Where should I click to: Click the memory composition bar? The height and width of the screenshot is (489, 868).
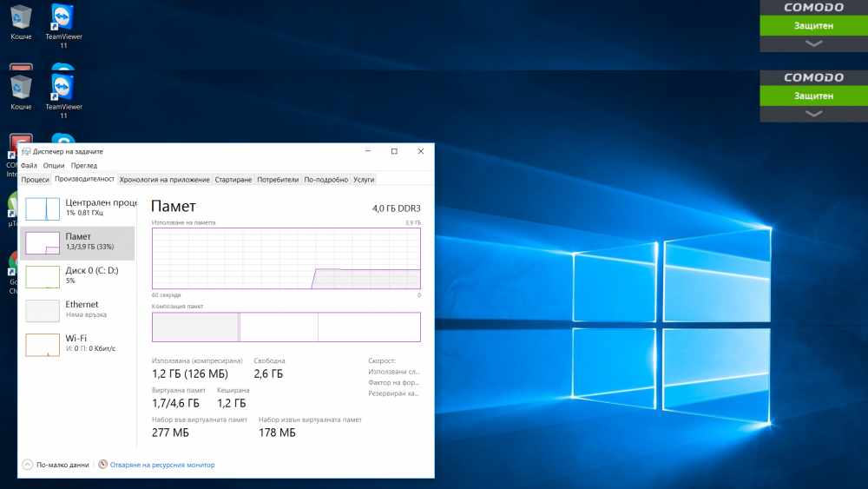(x=286, y=327)
